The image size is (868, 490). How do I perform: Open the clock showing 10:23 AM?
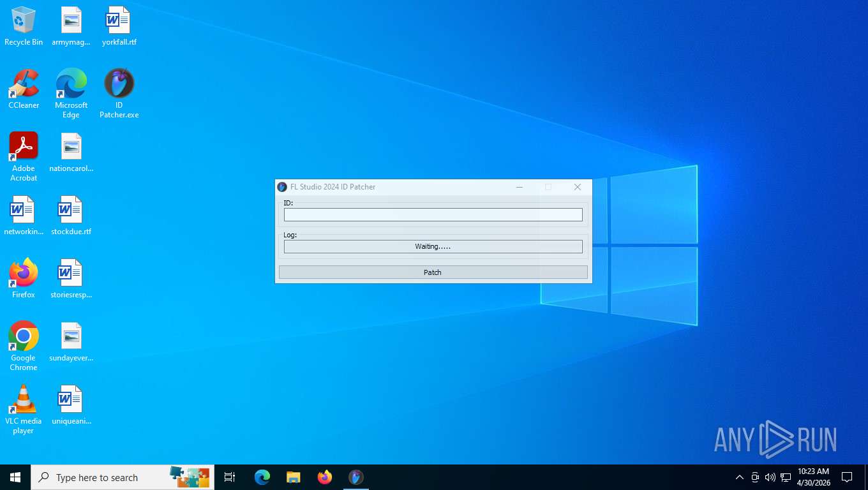(814, 477)
